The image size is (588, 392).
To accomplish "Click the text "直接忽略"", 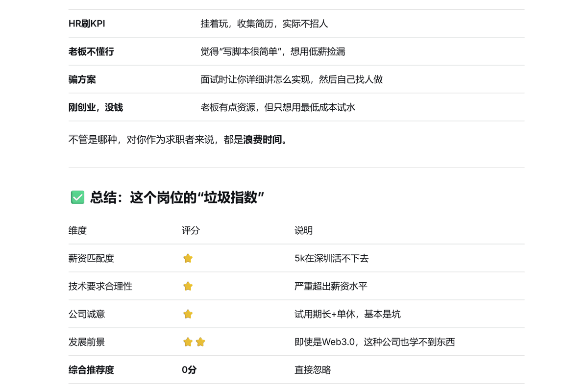I will tap(313, 370).
